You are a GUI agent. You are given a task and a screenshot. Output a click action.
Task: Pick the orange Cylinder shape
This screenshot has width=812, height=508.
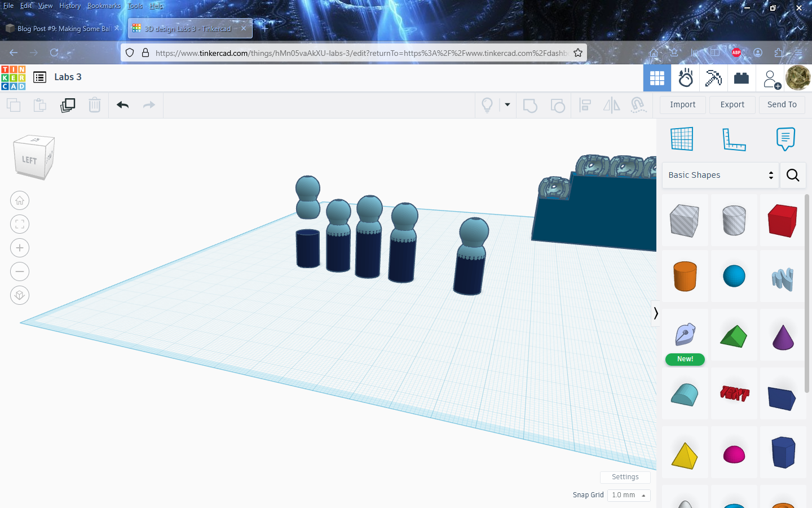pos(685,277)
